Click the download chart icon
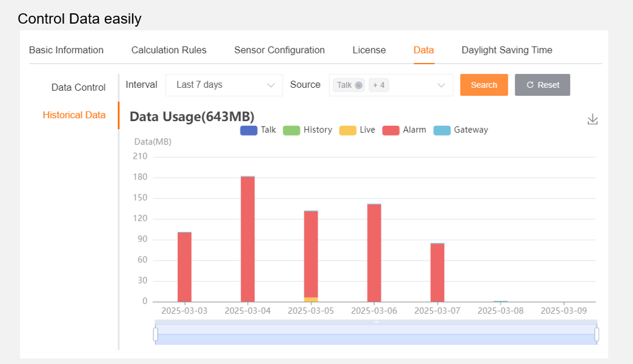This screenshot has width=633, height=364. click(592, 119)
